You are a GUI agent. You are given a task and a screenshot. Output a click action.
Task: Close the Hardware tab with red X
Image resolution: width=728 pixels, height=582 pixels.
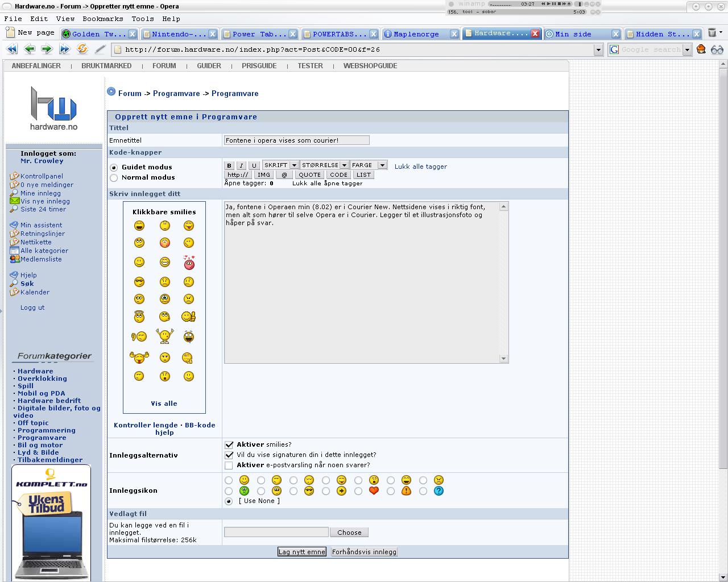(535, 34)
